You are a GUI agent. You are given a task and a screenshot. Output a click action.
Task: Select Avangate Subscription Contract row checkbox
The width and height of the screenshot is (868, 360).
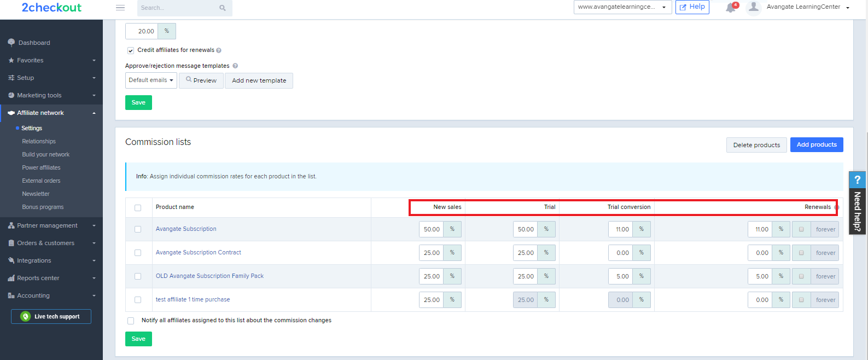pos(138,253)
